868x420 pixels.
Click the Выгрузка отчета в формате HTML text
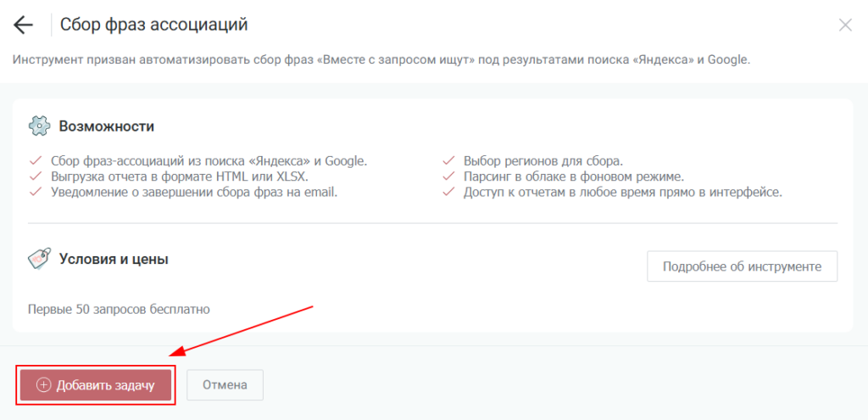[x=179, y=176]
